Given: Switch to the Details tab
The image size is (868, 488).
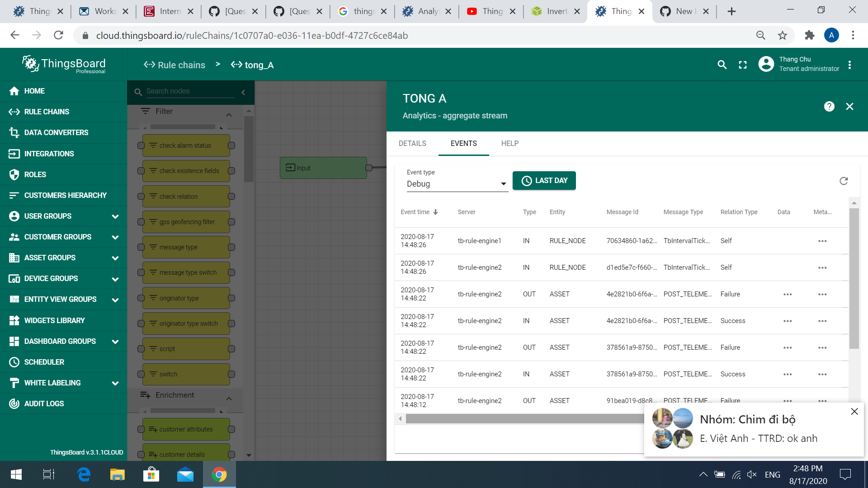Looking at the screenshot, I should 412,143.
